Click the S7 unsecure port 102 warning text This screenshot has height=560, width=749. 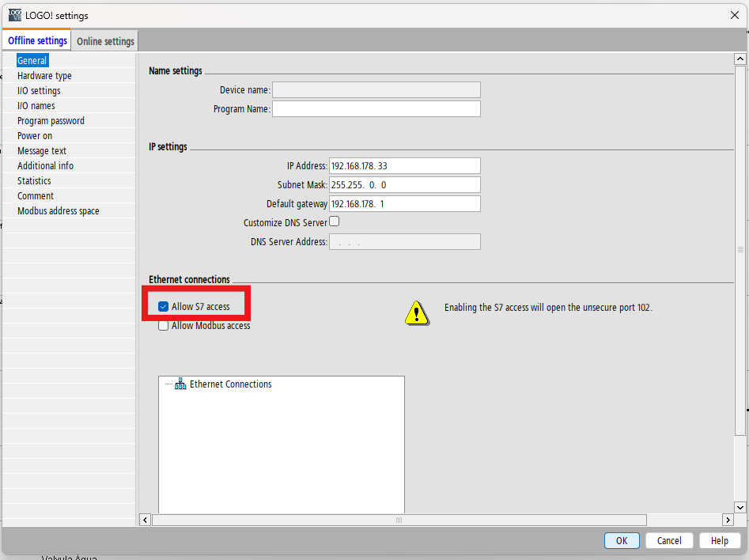point(548,307)
